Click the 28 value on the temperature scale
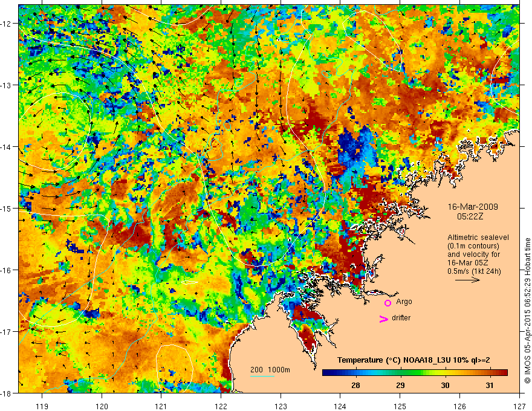The image size is (532, 411). pos(355,386)
